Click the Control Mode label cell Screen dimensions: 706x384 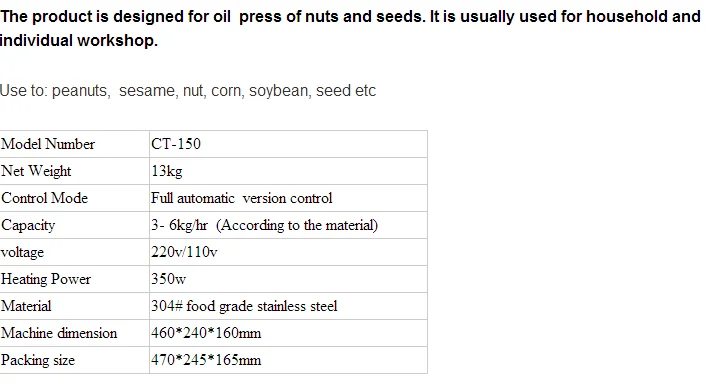pyautogui.click(x=74, y=198)
